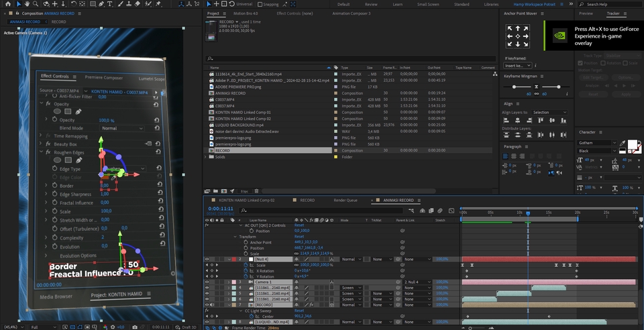Switch to the Render Queue tab
644x330 pixels.
pyautogui.click(x=345, y=201)
